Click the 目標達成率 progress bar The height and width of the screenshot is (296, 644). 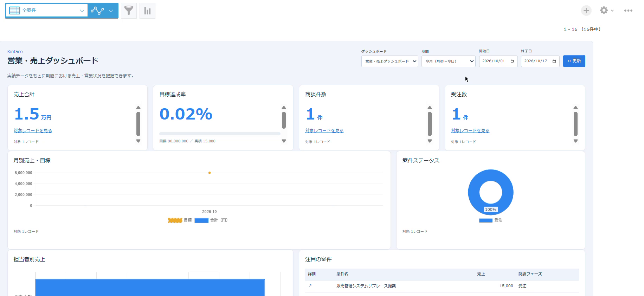(220, 134)
